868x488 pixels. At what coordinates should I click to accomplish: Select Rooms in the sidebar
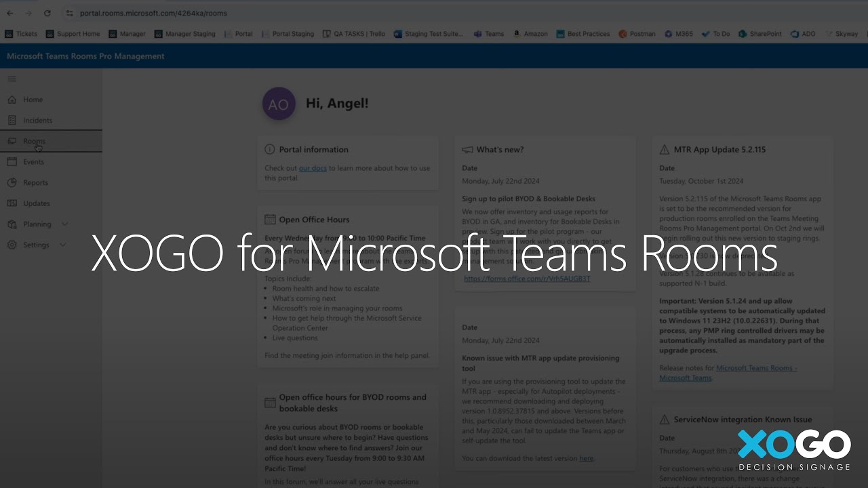(x=51, y=141)
